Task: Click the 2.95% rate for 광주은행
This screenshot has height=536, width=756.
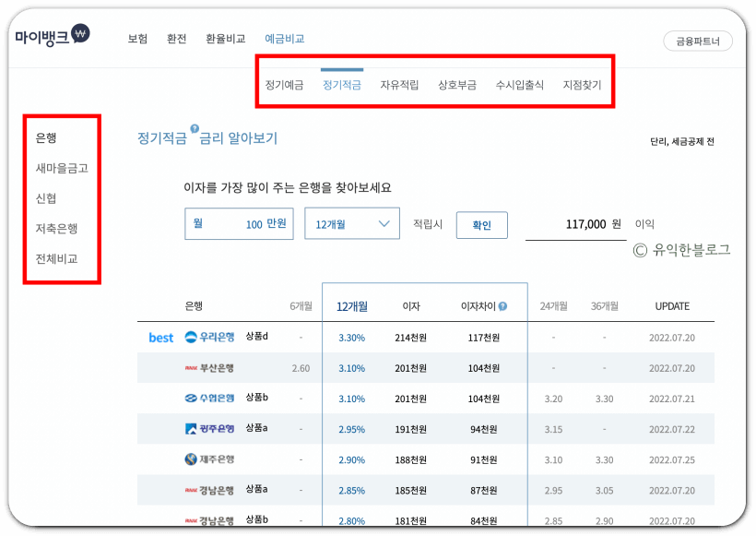Action: pos(351,429)
